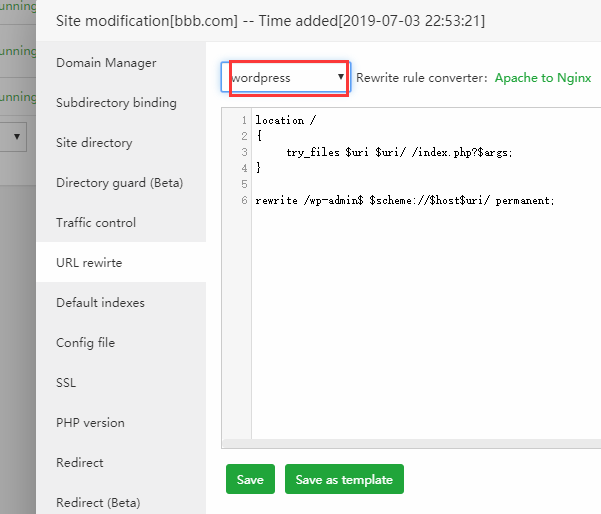Open the non-Beta Redirect item
The width and height of the screenshot is (601, 514).
pos(80,463)
